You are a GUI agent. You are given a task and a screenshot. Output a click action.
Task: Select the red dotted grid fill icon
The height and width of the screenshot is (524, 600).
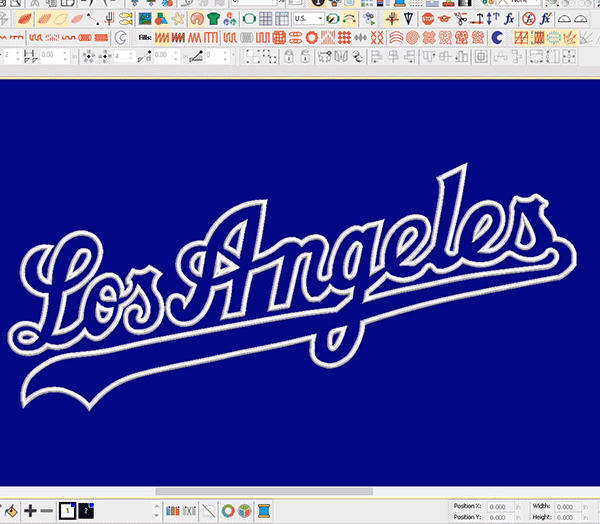pos(344,38)
